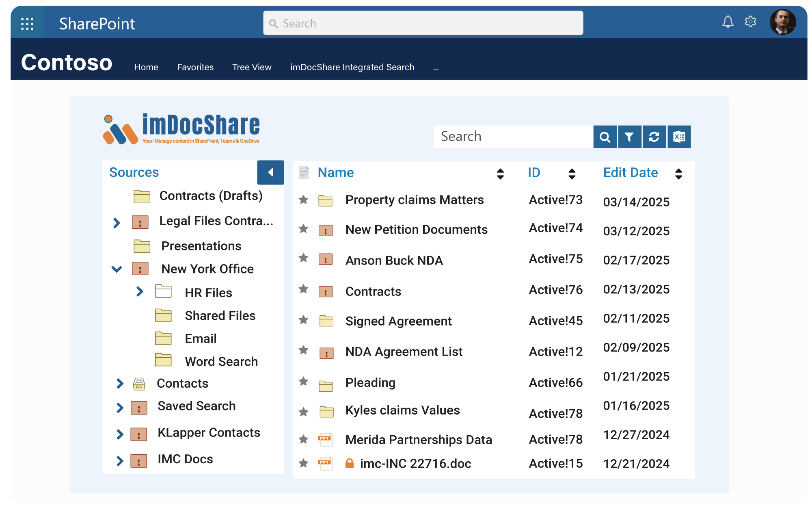
Task: Expand the IMC Docs node
Action: pos(120,461)
